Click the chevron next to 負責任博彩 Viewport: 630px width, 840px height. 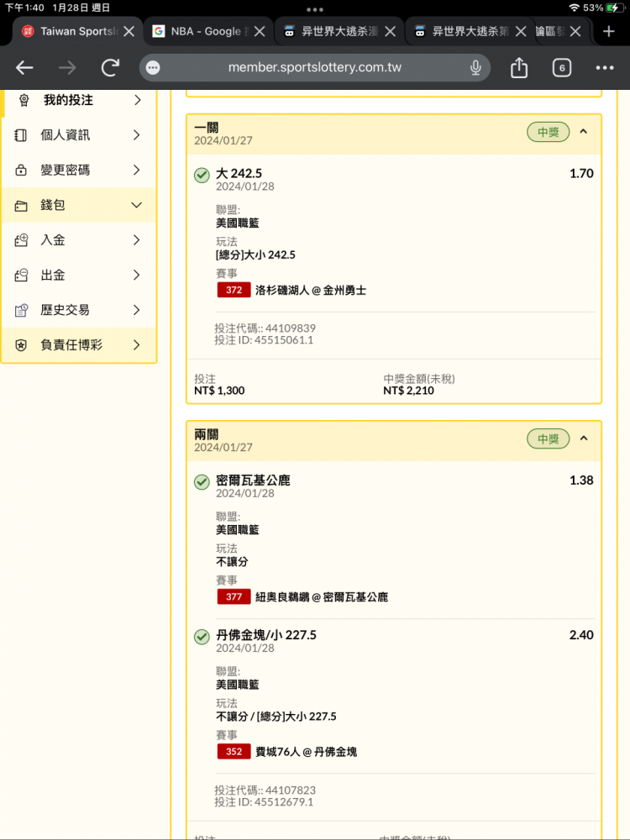point(137,345)
